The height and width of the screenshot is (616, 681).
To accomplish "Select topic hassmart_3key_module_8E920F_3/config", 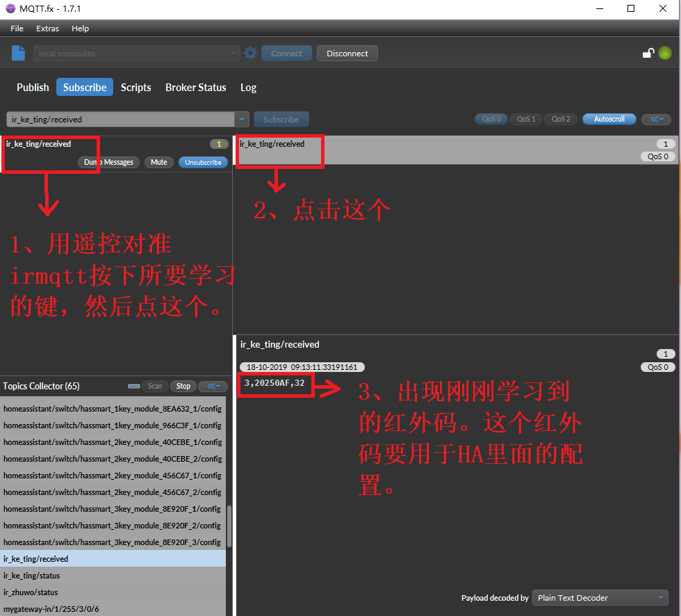I will pyautogui.click(x=113, y=542).
